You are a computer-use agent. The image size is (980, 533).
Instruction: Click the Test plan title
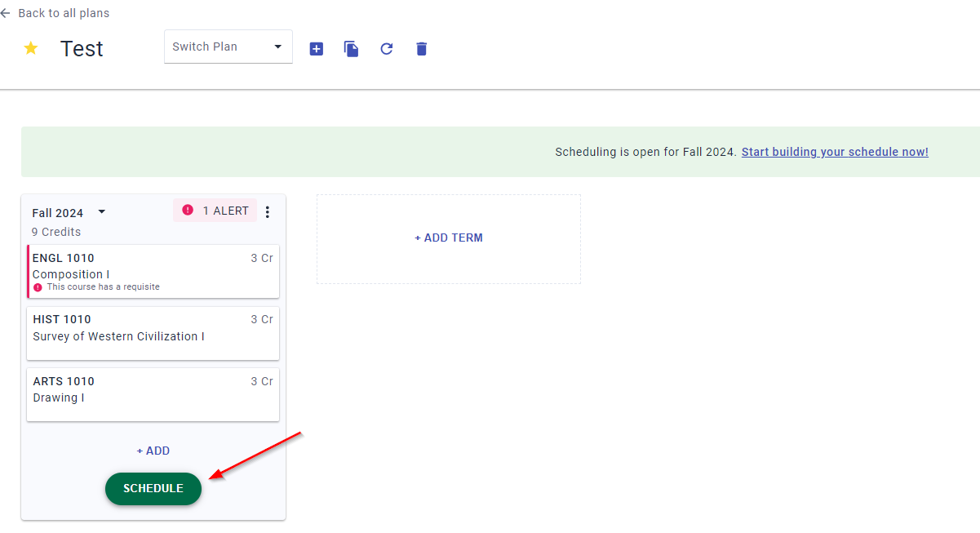(x=82, y=49)
